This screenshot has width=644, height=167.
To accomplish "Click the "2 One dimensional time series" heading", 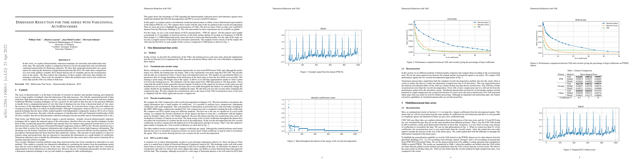I will [x=161, y=48].
